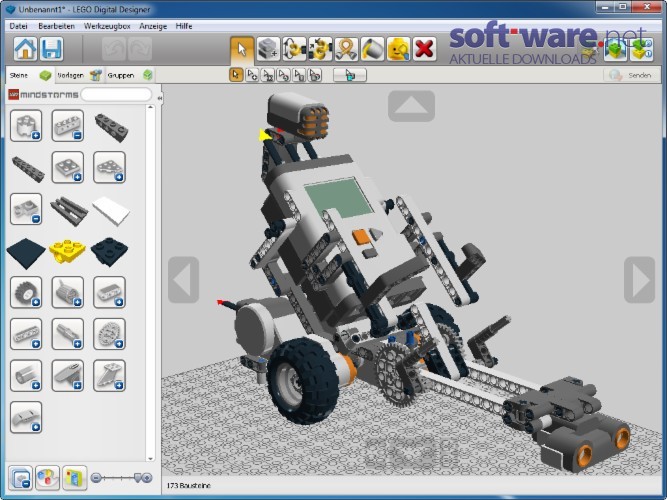Enable color selection sub-tool
Screen dimensions: 667x500
point(283,75)
